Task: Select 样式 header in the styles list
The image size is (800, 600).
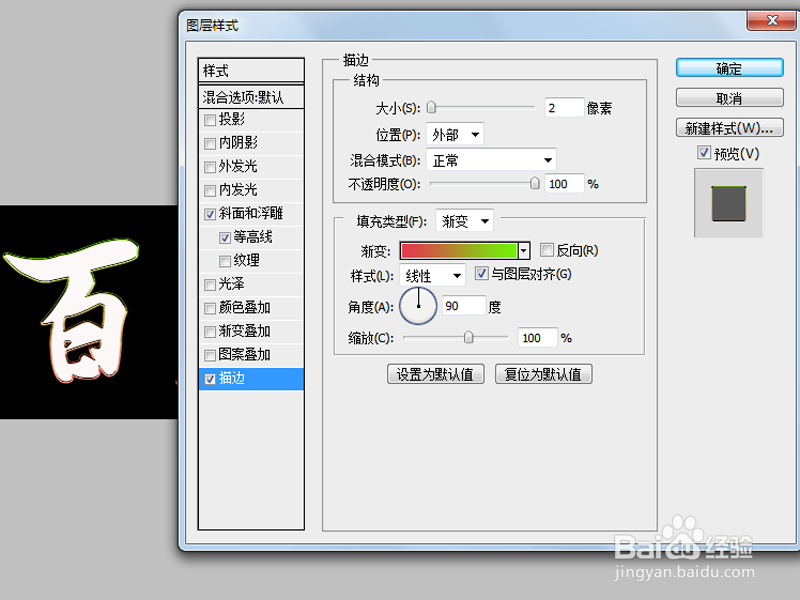Action: pos(252,70)
